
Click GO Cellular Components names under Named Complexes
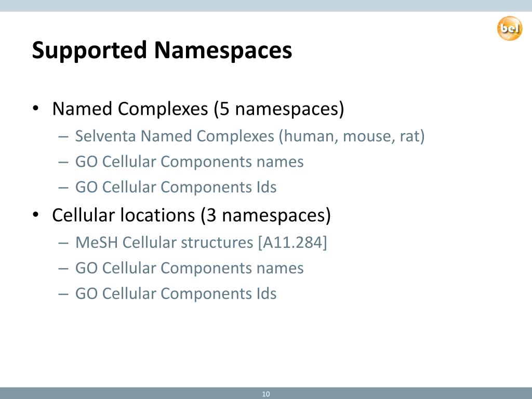click(189, 162)
